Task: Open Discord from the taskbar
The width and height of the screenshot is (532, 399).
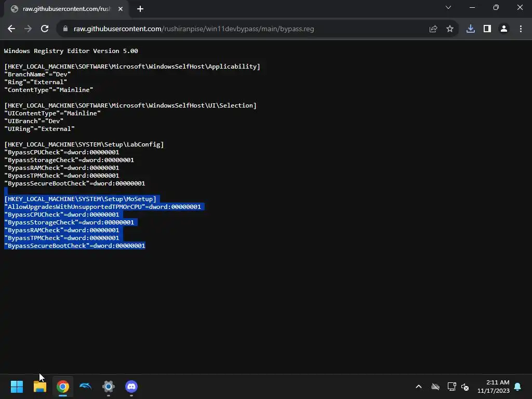Action: coord(131,387)
